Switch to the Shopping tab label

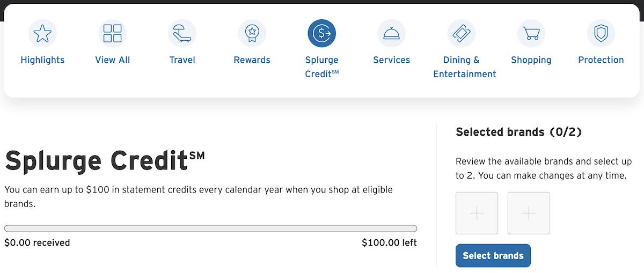pyautogui.click(x=531, y=60)
